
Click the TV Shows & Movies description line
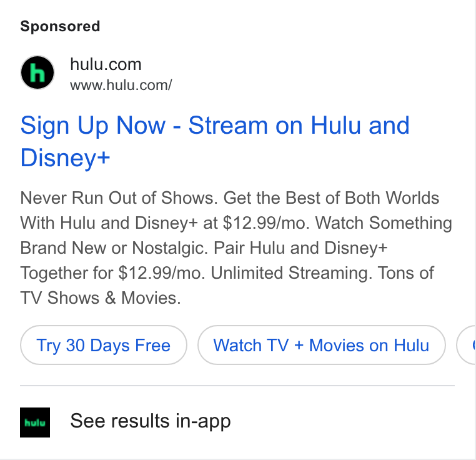[101, 297]
